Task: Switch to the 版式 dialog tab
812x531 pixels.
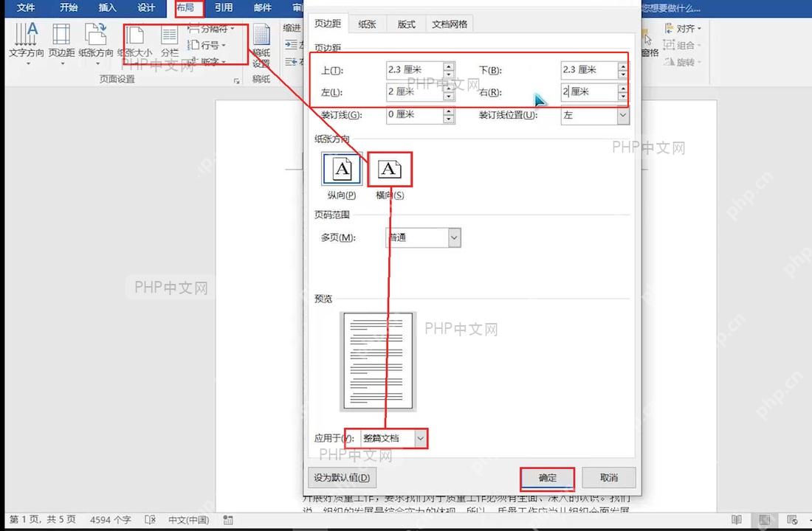Action: [407, 24]
